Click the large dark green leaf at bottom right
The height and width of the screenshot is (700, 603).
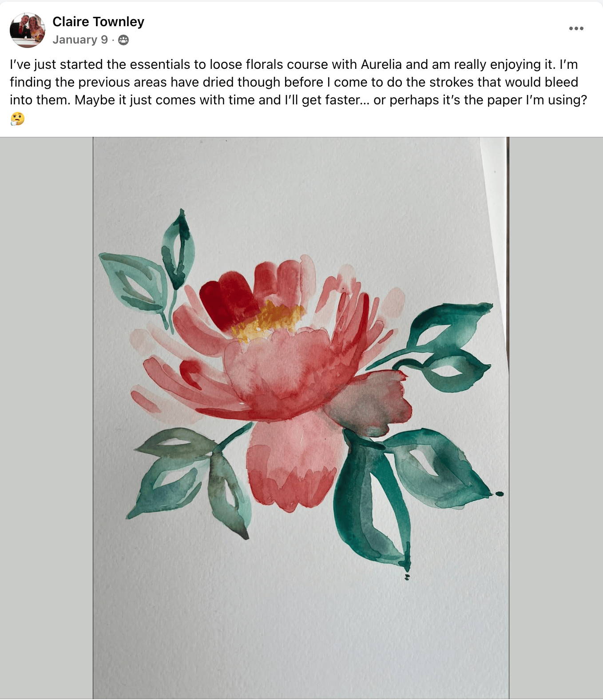coord(370,502)
